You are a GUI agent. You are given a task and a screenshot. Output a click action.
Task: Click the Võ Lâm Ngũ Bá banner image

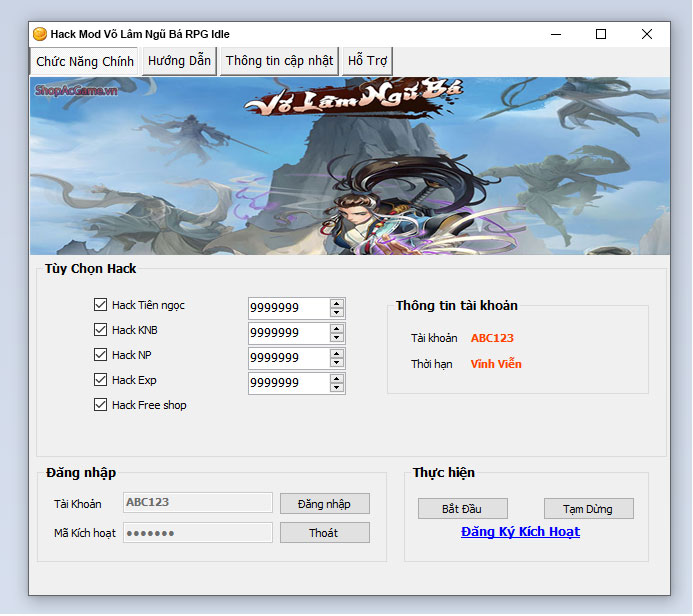[350, 166]
